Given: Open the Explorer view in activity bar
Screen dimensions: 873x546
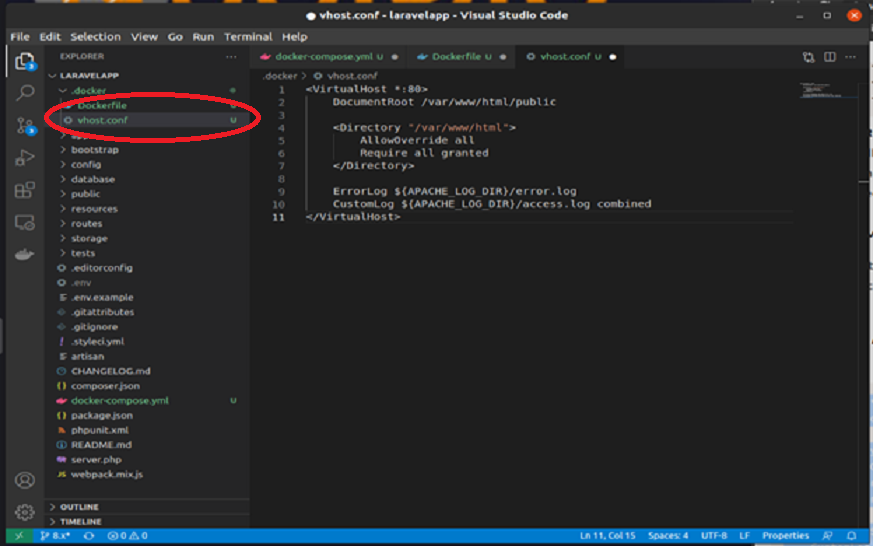Looking at the screenshot, I should click(24, 61).
